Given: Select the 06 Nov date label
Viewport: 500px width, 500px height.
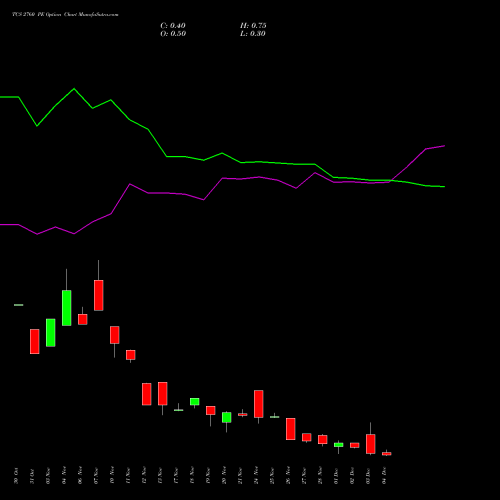Looking at the screenshot, I should 80,476.
